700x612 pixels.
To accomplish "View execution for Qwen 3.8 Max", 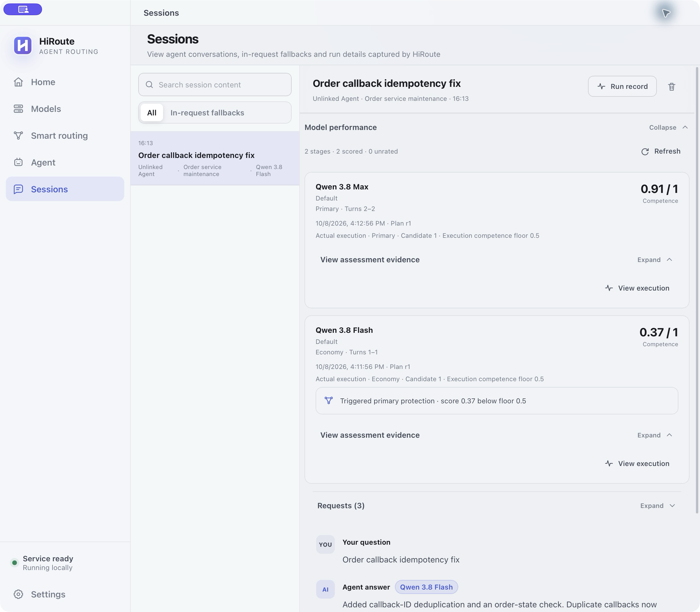I will coord(637,288).
